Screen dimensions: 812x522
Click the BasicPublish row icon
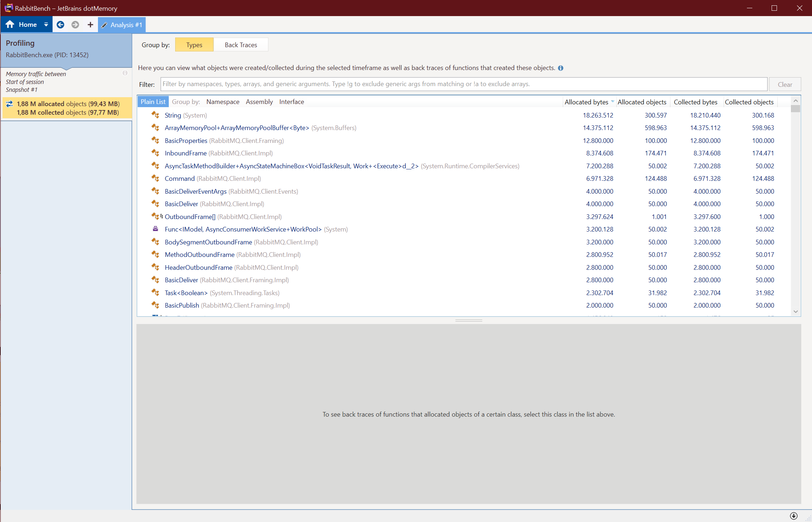coord(155,305)
